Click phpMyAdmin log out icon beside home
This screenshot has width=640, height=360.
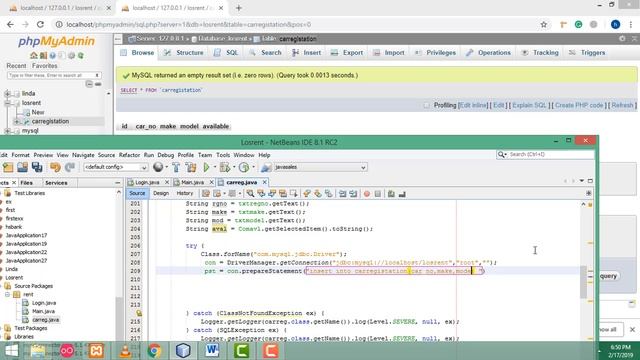coord(43,56)
